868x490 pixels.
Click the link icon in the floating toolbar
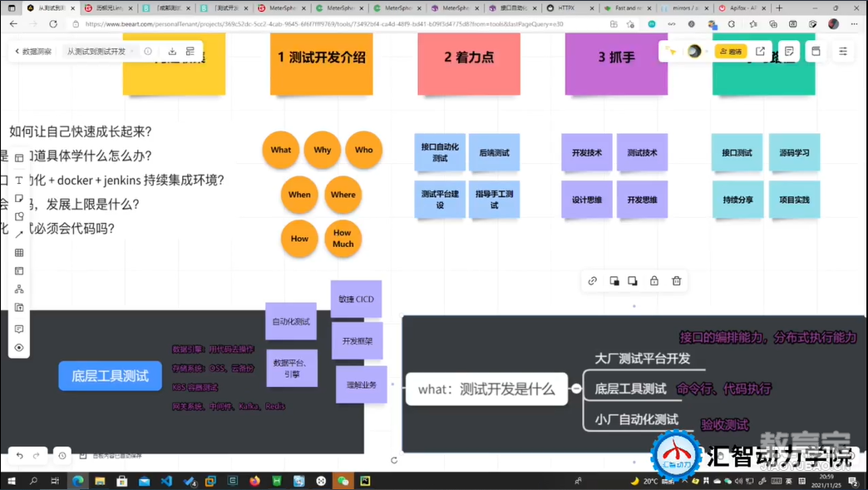pos(592,280)
